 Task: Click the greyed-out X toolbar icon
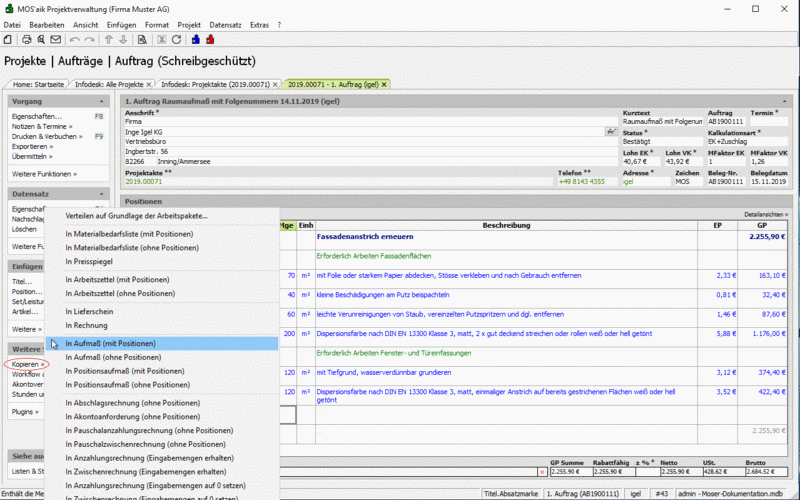click(x=162, y=39)
